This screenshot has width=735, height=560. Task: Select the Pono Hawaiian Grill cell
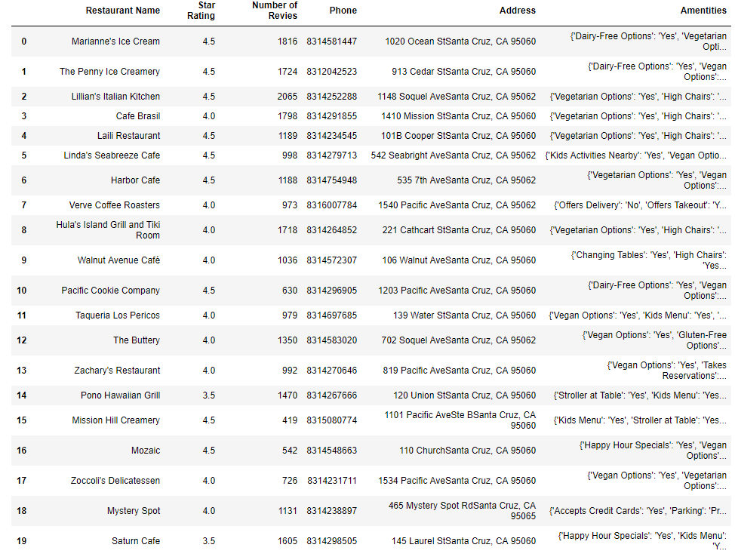[x=121, y=395]
